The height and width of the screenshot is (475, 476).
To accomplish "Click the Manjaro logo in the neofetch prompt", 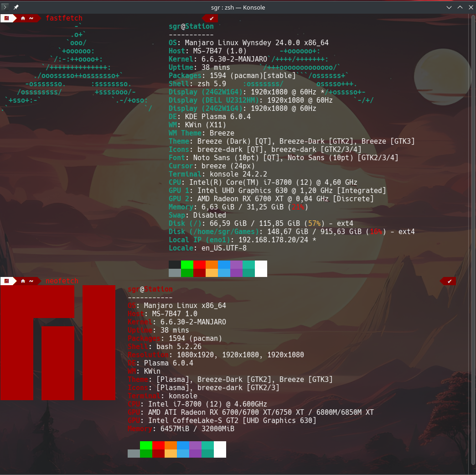I will [8, 281].
